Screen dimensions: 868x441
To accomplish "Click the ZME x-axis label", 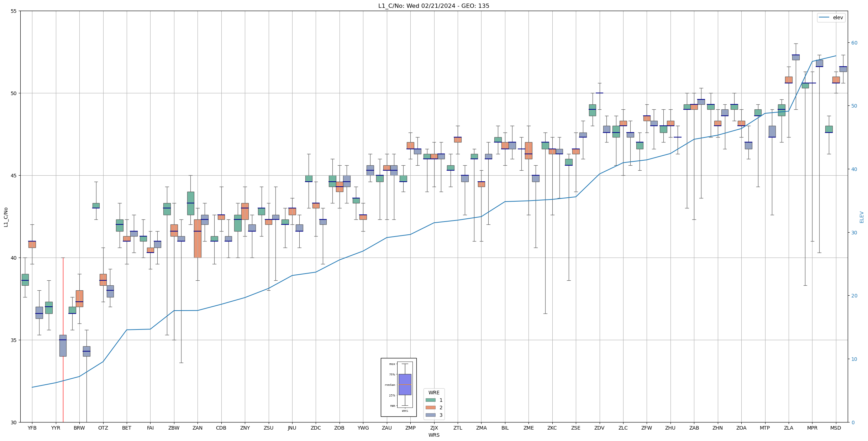I will tap(528, 428).
